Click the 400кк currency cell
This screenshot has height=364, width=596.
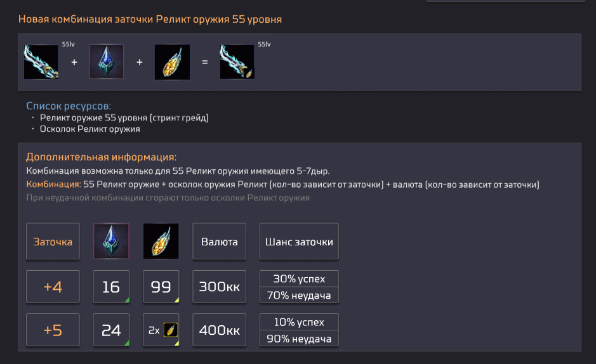pos(219,330)
